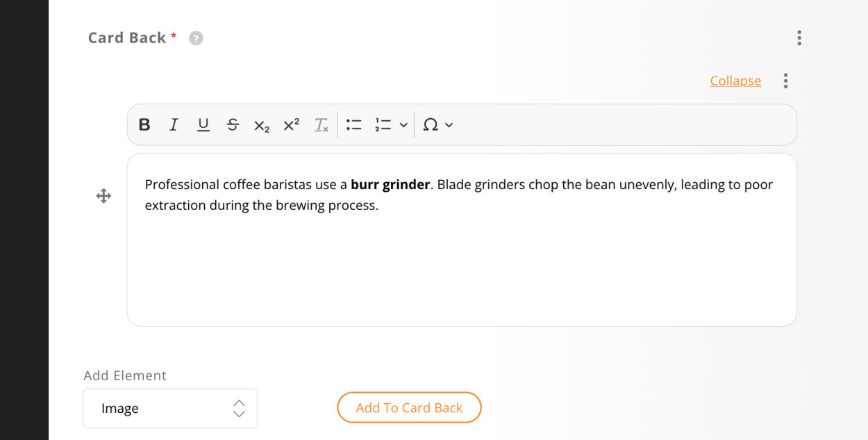
Task: Underline the selected text
Action: (x=203, y=124)
